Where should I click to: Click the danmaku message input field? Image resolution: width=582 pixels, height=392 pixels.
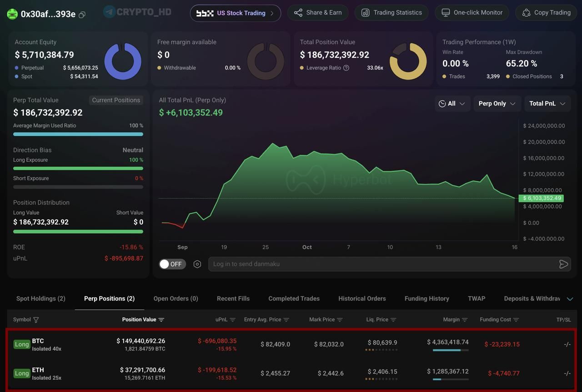[389, 264]
